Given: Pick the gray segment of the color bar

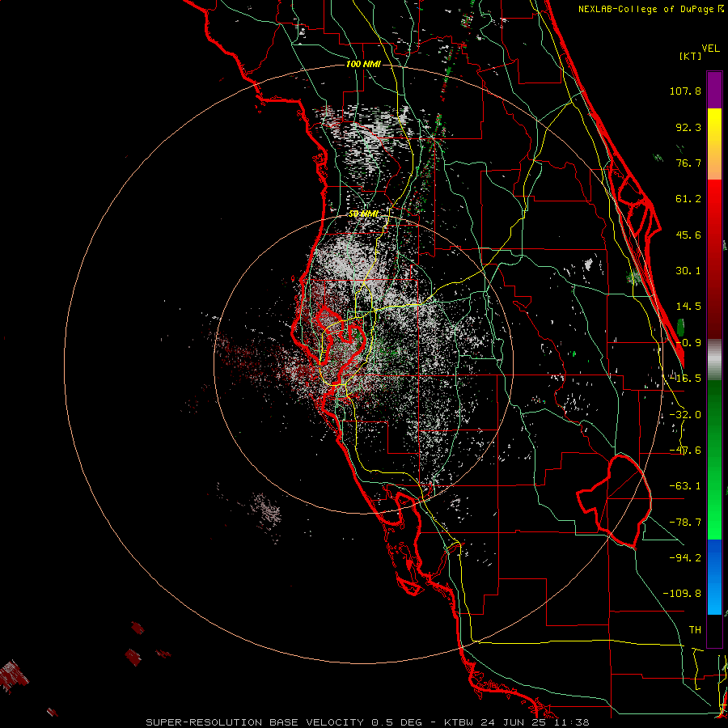Looking at the screenshot, I should pyautogui.click(x=714, y=360).
